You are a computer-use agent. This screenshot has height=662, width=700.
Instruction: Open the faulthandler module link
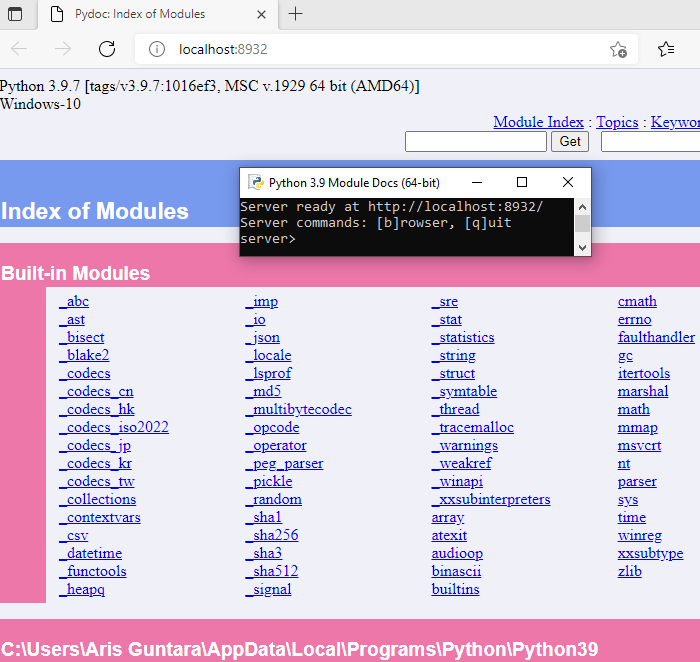pyautogui.click(x=656, y=337)
